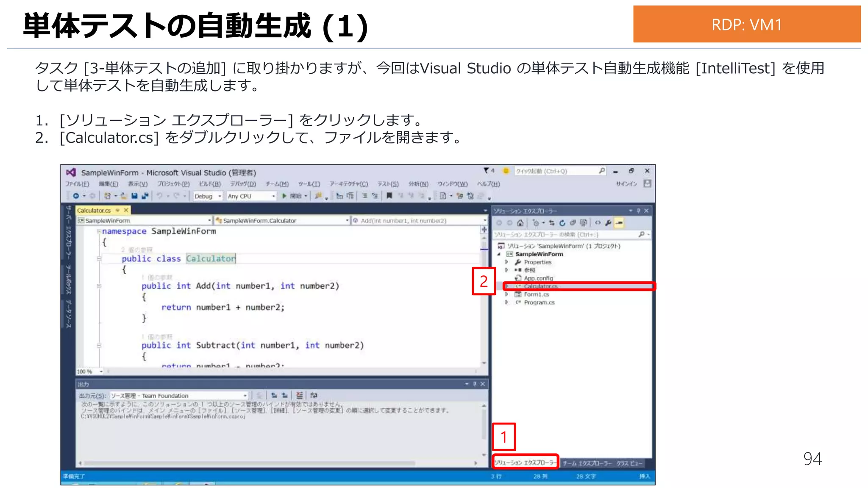Switch to the クラス ビュー tab
868x488 pixels.
point(630,463)
